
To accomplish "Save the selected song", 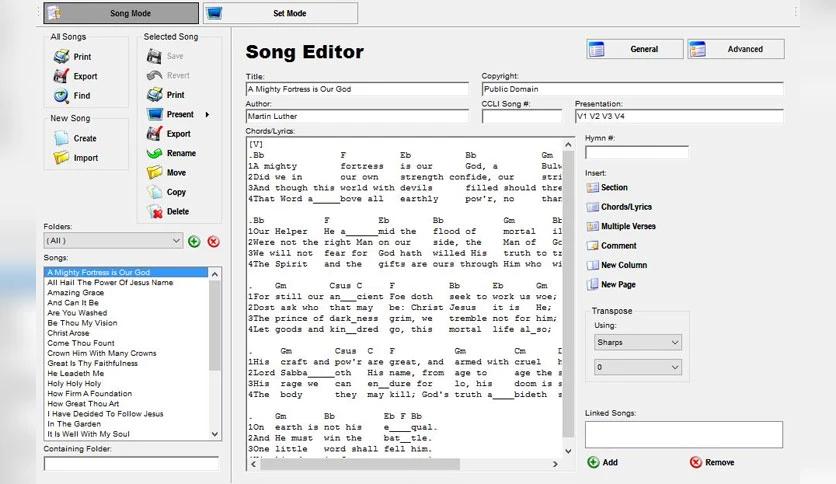I will [x=165, y=56].
